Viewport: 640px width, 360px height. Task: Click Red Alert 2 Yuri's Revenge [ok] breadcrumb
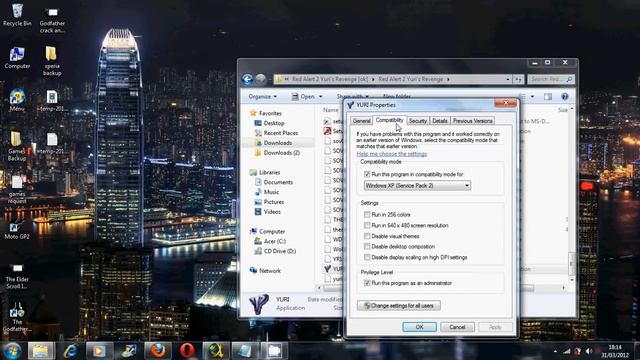click(330, 79)
